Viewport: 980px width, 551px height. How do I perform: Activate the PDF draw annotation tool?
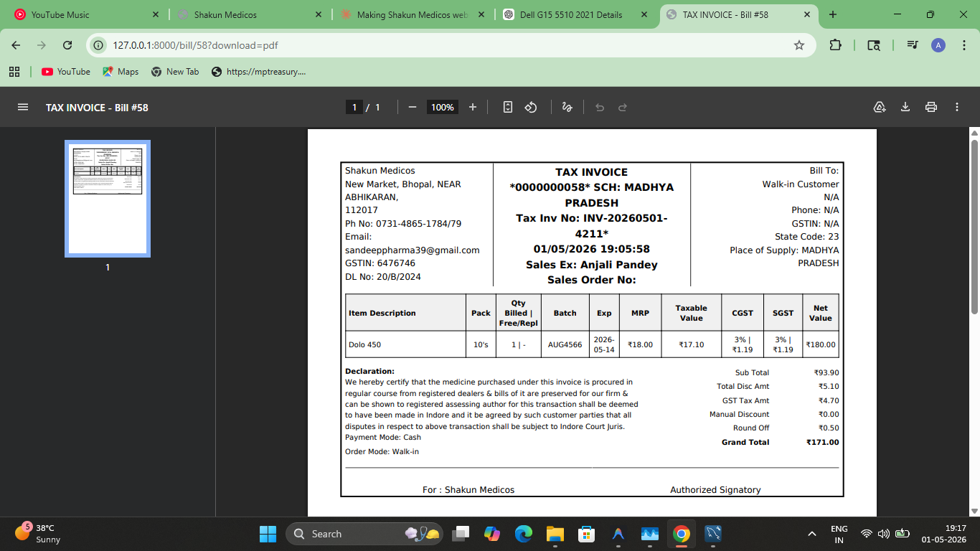pyautogui.click(x=567, y=107)
